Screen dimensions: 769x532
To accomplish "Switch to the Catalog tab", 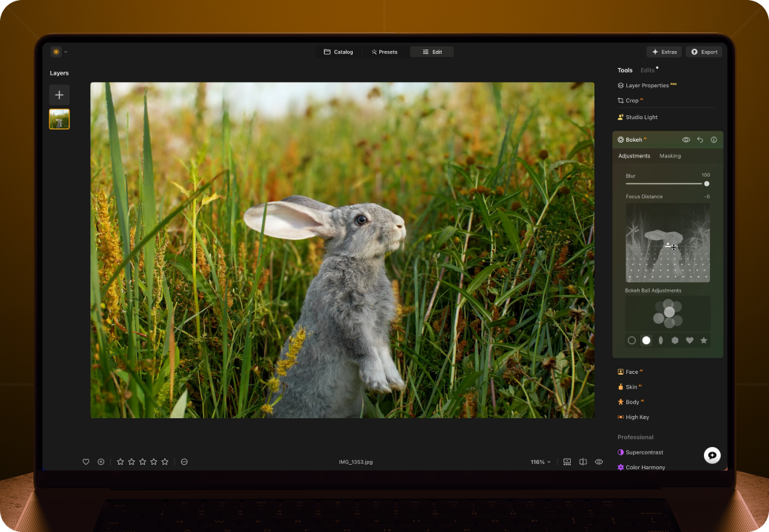I will (338, 52).
